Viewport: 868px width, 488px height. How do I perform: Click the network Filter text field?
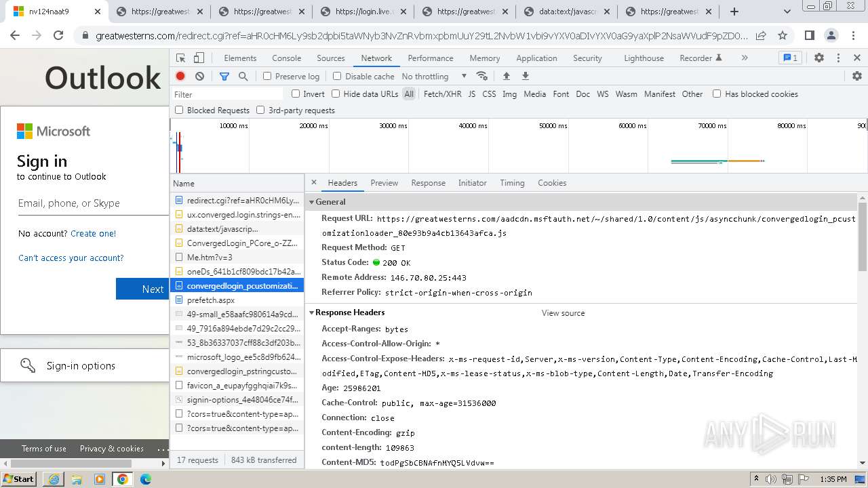(x=227, y=94)
